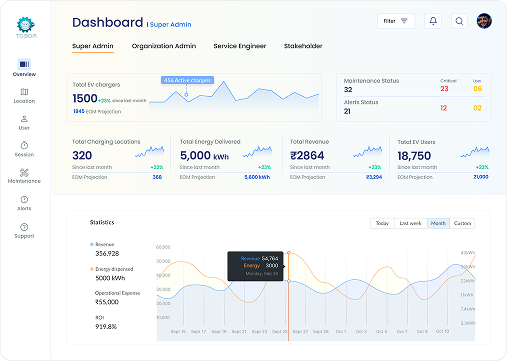
Task: Click the notification bell icon
Action: click(x=433, y=21)
